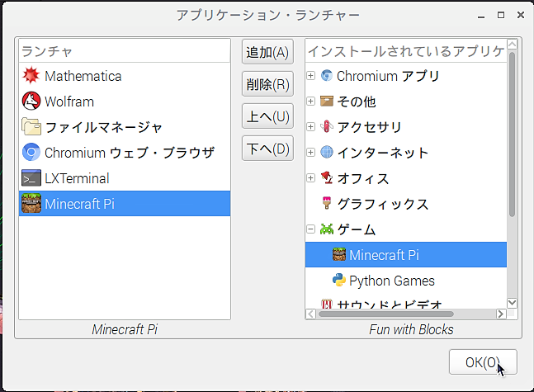Click the LXTerminal icon
Image resolution: width=534 pixels, height=392 pixels.
pyautogui.click(x=31, y=178)
